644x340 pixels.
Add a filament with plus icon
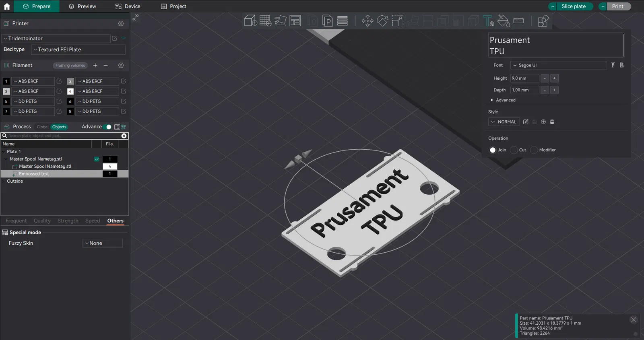click(95, 65)
